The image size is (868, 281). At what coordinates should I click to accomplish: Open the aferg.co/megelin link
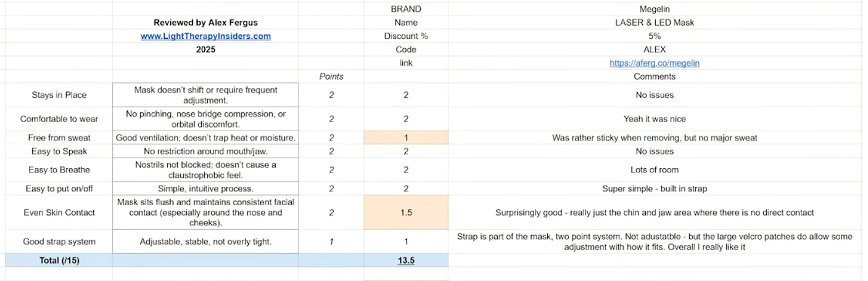(655, 63)
